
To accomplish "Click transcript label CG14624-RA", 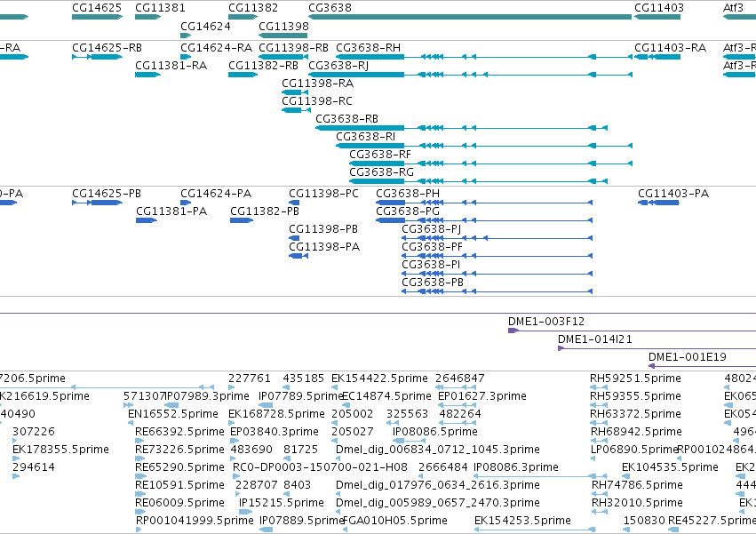I will pyautogui.click(x=216, y=48).
